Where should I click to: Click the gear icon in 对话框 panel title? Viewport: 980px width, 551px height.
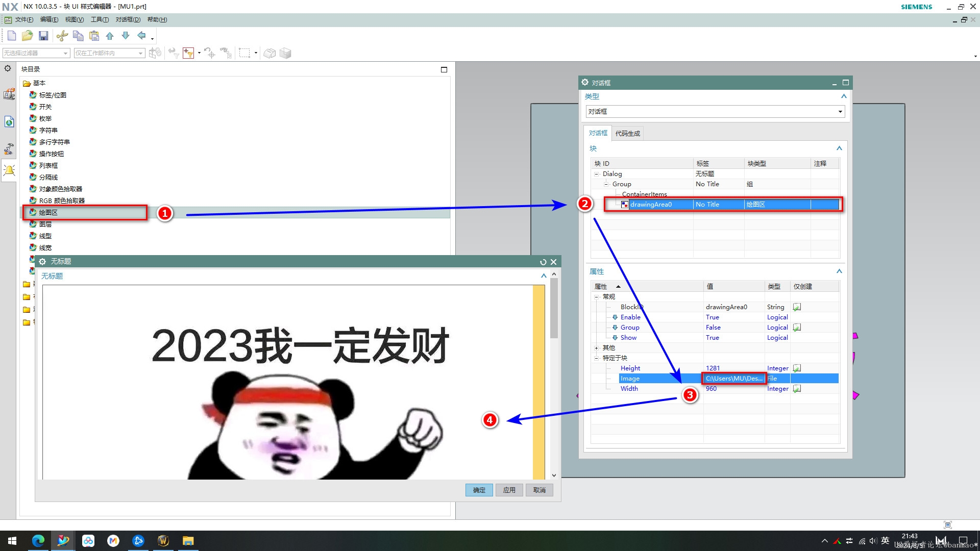click(585, 82)
